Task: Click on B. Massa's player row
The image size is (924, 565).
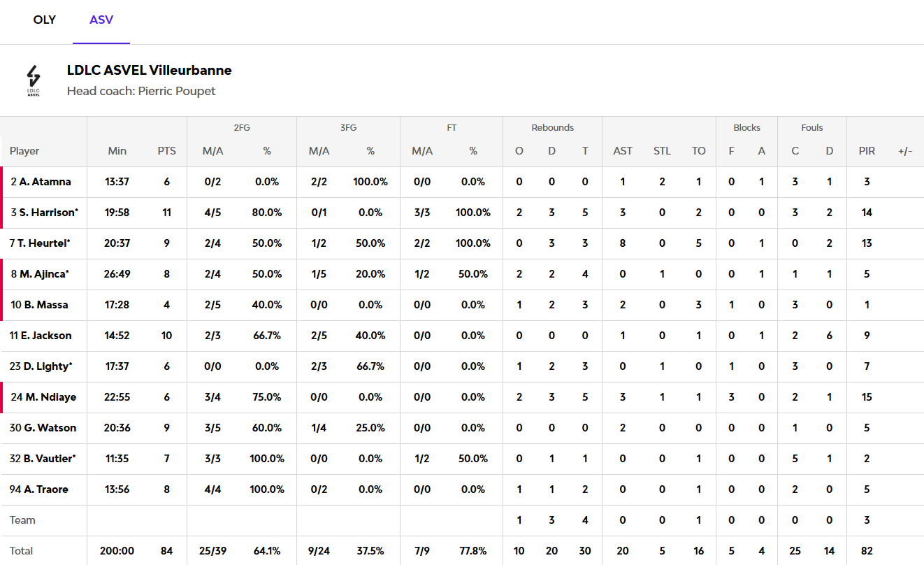Action: (41, 305)
